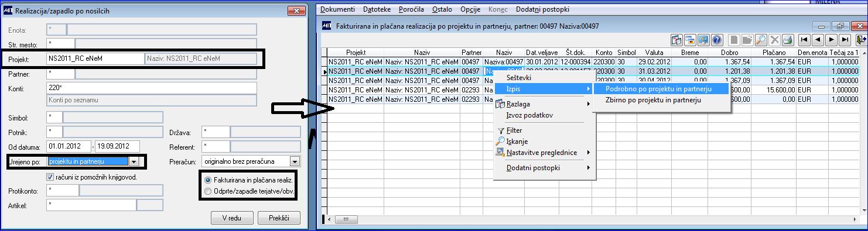This screenshot has height=231, width=868.
Task: Open the 'Preračun' dropdown arrow
Action: [295, 161]
